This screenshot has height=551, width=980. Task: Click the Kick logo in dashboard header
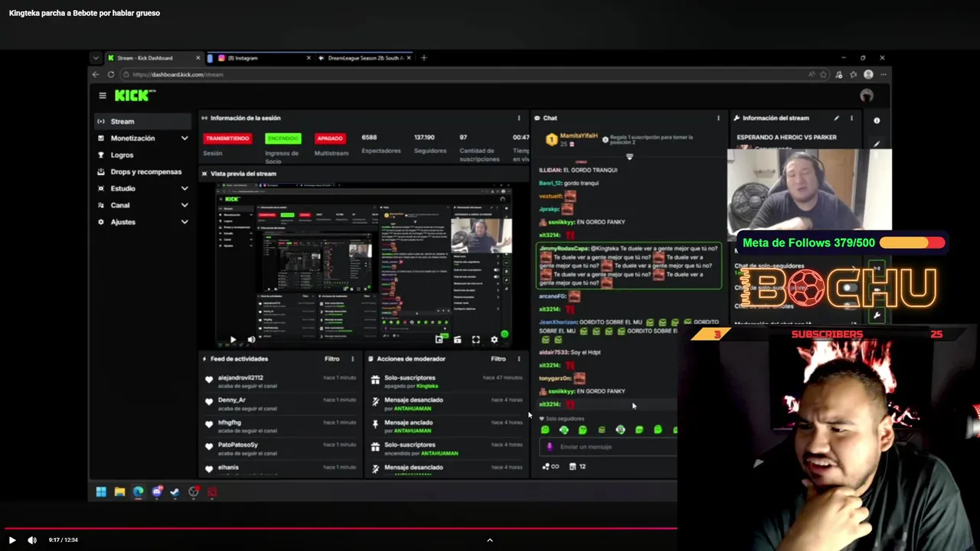[x=135, y=95]
